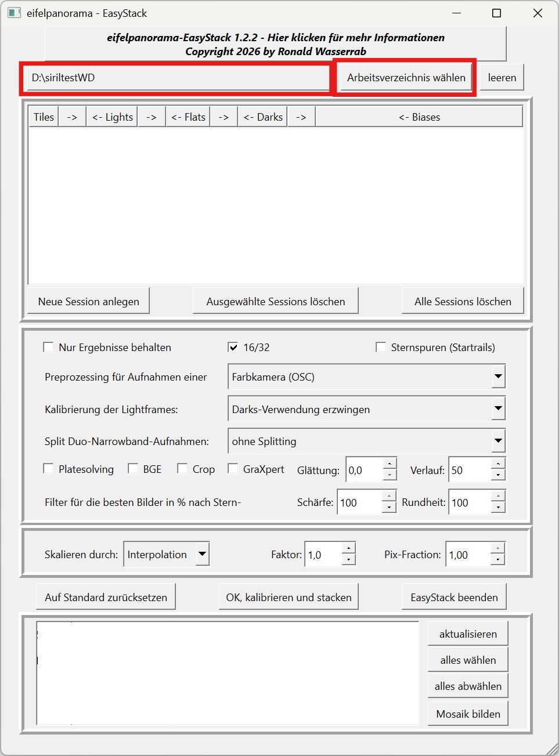Decrease Pix-Fraction with the down arrow

coord(498,560)
